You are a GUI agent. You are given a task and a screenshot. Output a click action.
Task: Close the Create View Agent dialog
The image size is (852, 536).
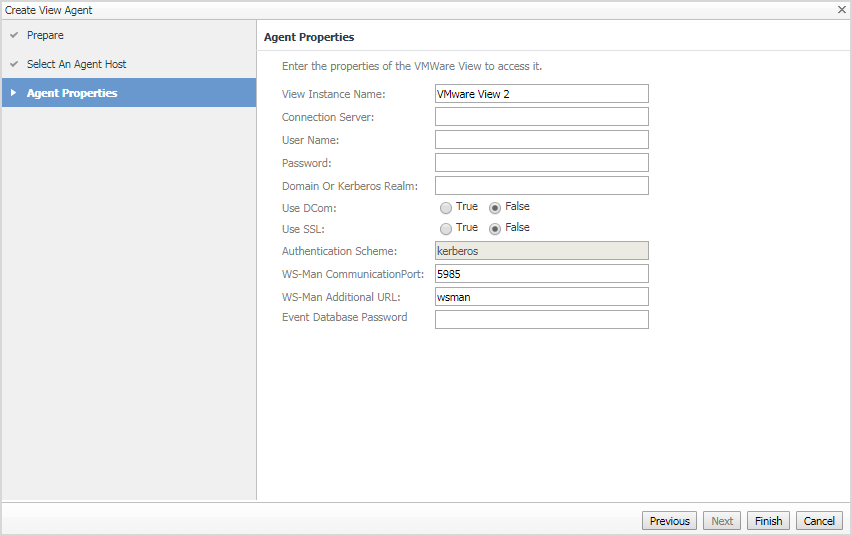(841, 10)
